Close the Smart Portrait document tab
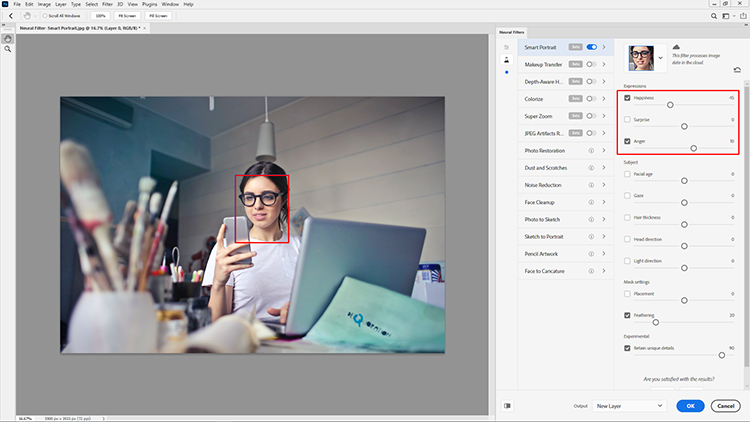The width and height of the screenshot is (750, 422). point(144,28)
